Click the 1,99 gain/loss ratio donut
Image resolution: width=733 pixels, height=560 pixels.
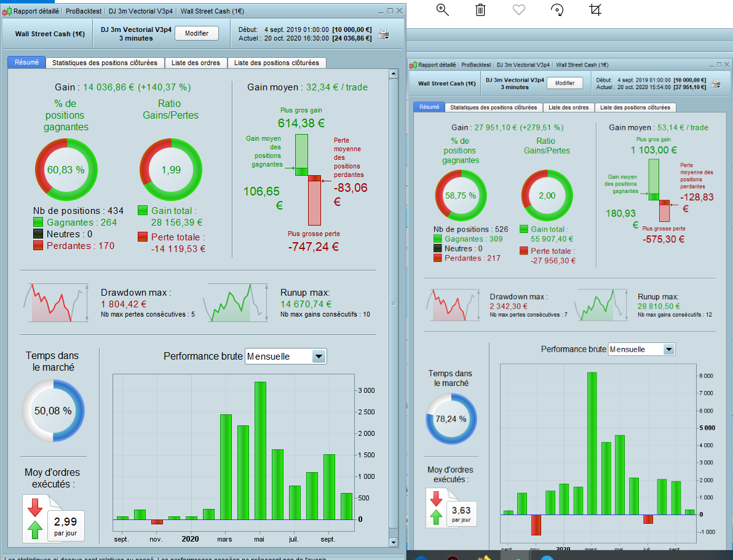(x=171, y=170)
